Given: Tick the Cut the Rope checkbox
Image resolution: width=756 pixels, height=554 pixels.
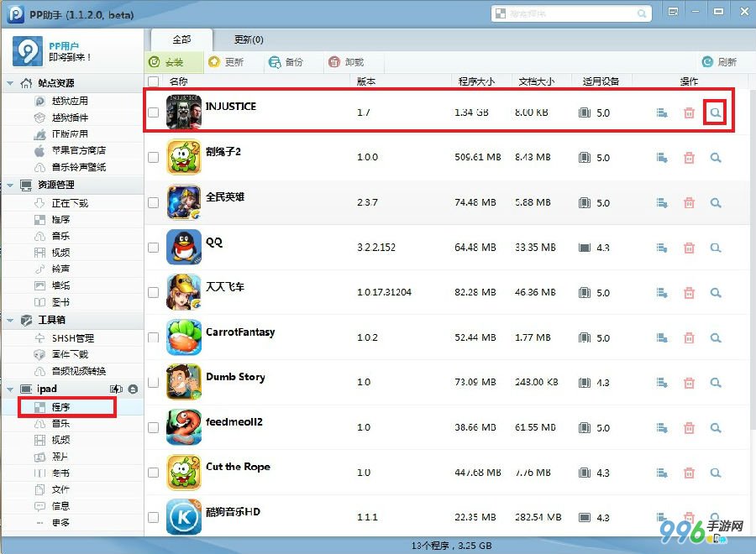Looking at the screenshot, I should (154, 472).
